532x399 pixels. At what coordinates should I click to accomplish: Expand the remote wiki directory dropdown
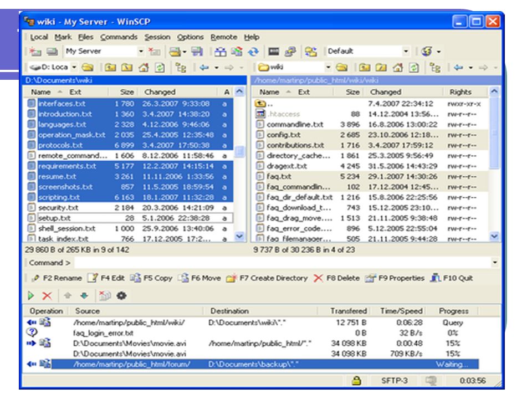click(x=328, y=68)
